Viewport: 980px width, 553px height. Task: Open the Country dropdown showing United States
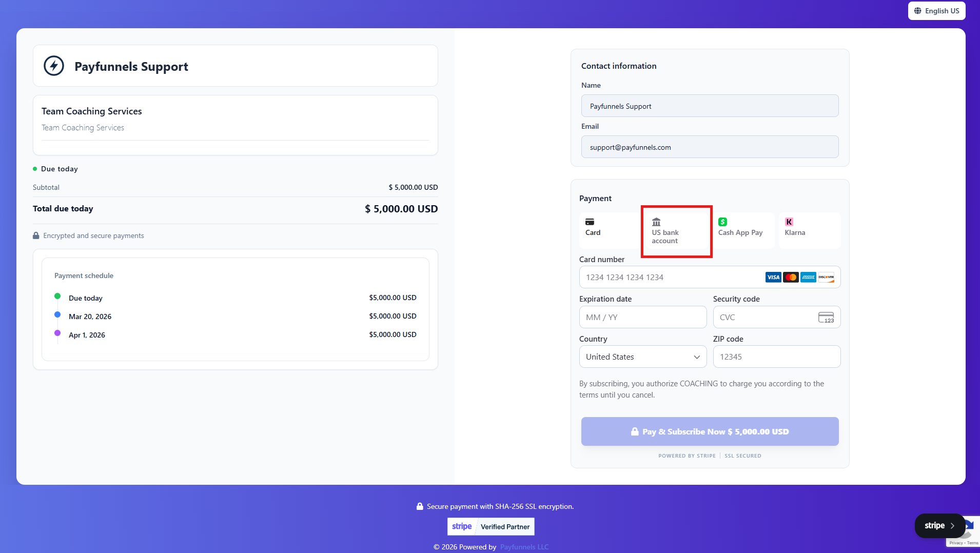643,357
